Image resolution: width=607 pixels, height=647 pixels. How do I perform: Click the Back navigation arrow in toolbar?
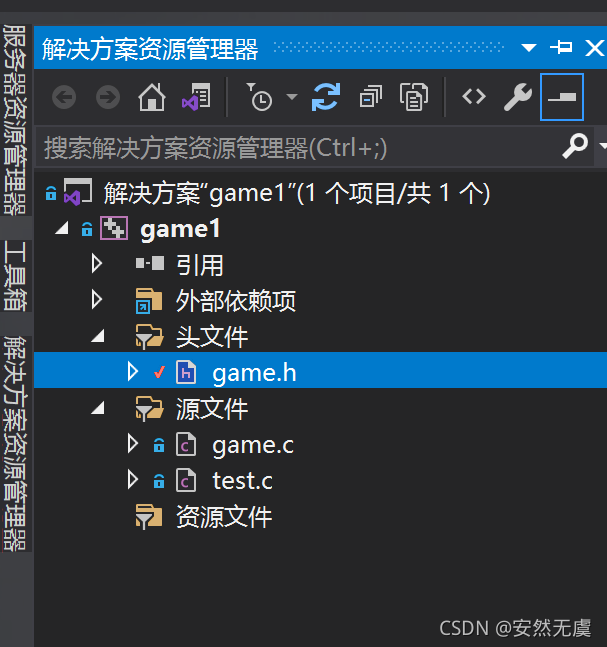point(64,97)
